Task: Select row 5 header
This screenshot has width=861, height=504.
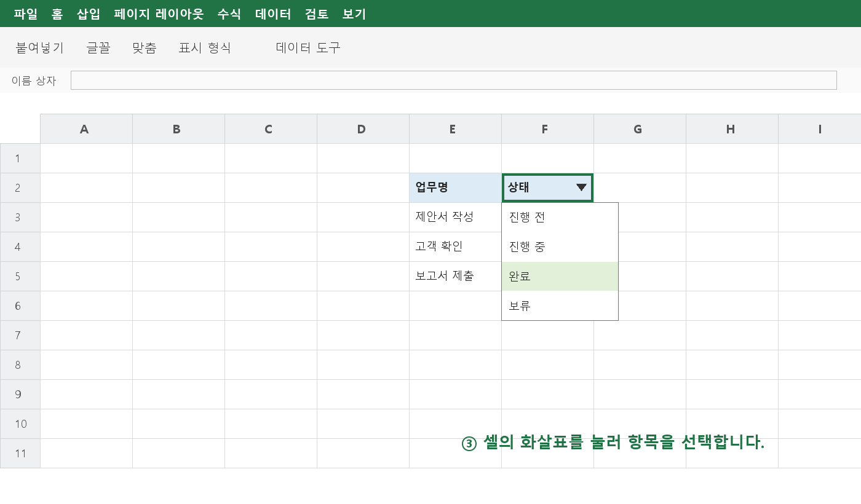Action: (x=20, y=277)
